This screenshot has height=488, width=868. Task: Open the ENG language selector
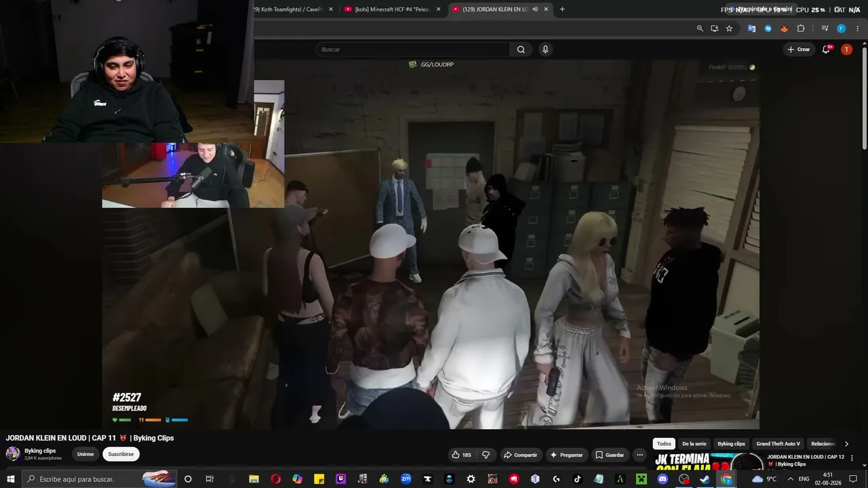click(x=804, y=479)
